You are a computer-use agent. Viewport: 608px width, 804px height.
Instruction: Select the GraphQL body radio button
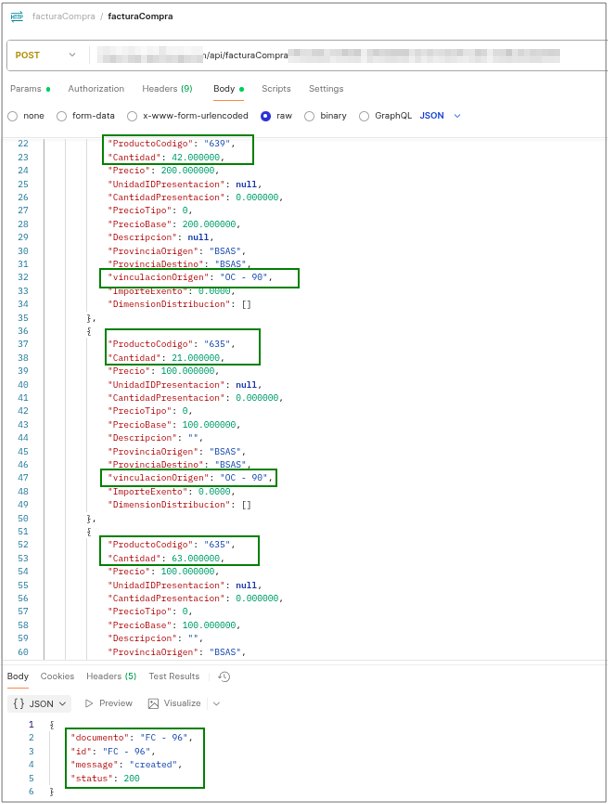(x=364, y=116)
